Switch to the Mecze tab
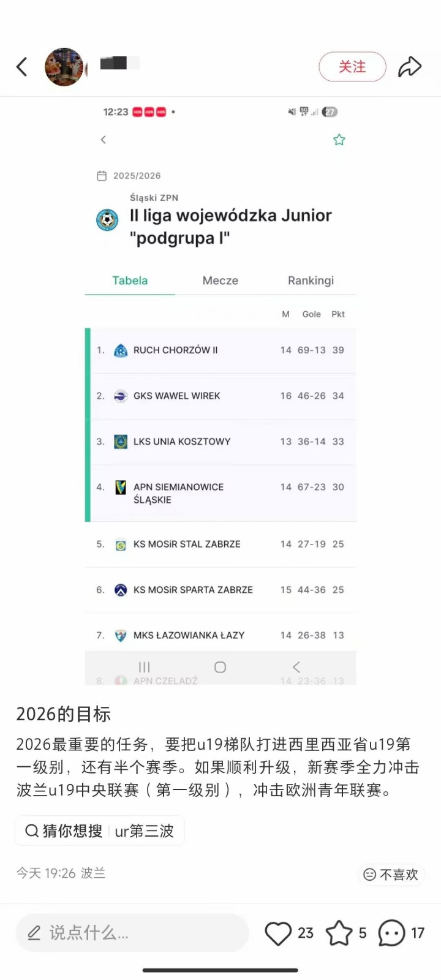The image size is (441, 980). coord(221,281)
